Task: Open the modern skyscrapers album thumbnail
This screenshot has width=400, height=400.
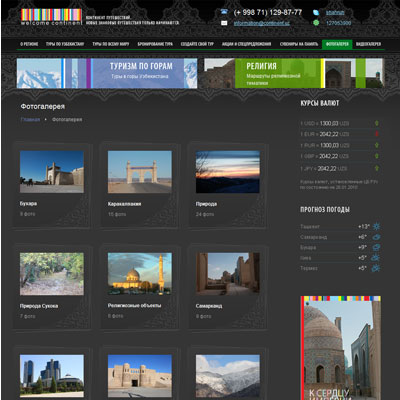Action: pyautogui.click(x=52, y=376)
